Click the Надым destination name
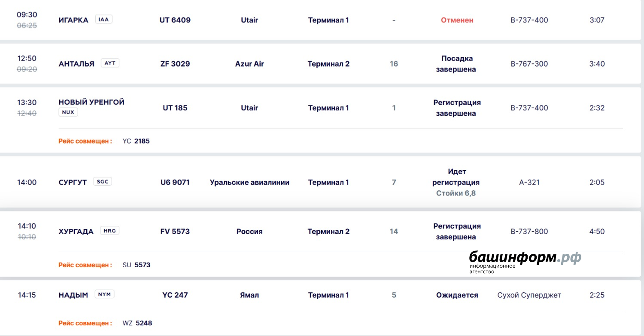 tap(73, 295)
